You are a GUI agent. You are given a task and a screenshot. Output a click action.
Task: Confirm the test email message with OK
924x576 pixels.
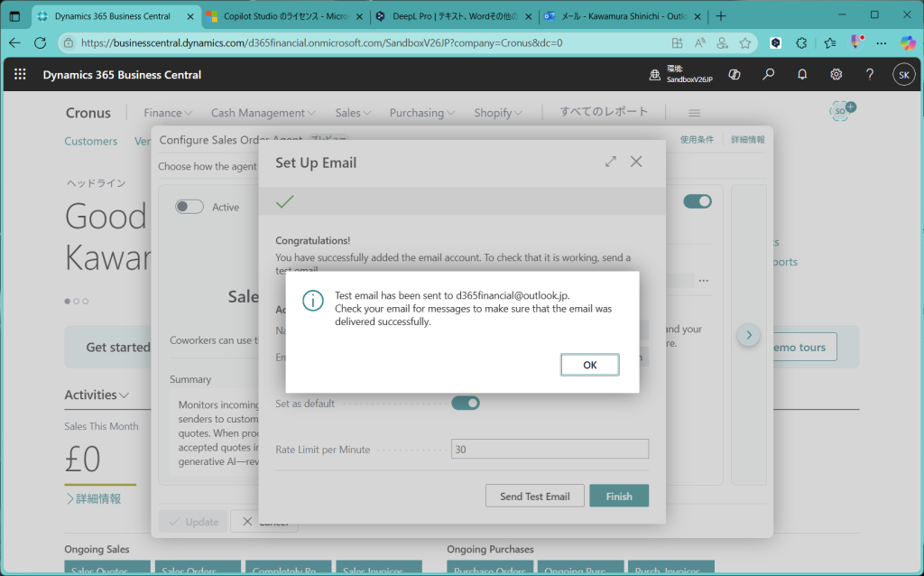pos(590,365)
